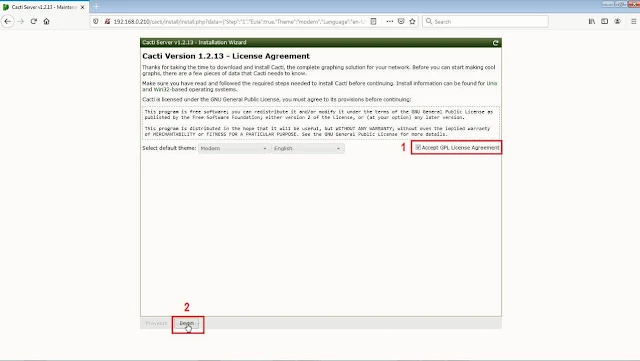Screen dimensions: 640x361
Task: Show sidebars icon in toolbar
Action: [x=604, y=21]
